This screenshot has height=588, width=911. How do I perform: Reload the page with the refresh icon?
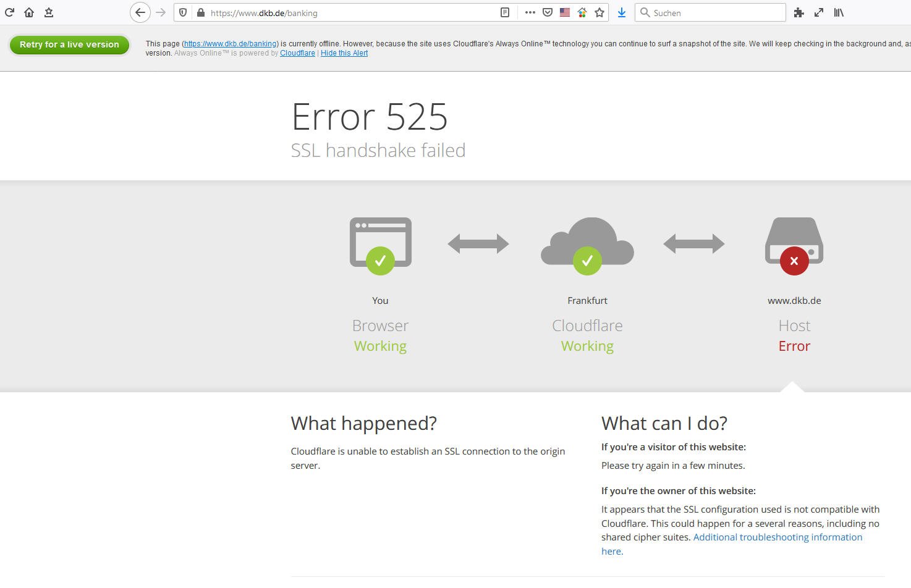(x=9, y=12)
